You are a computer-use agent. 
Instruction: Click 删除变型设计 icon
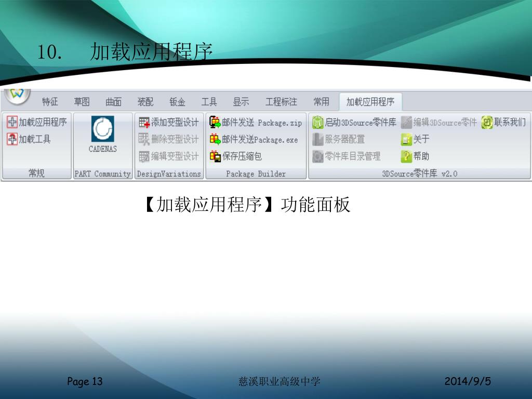144,139
